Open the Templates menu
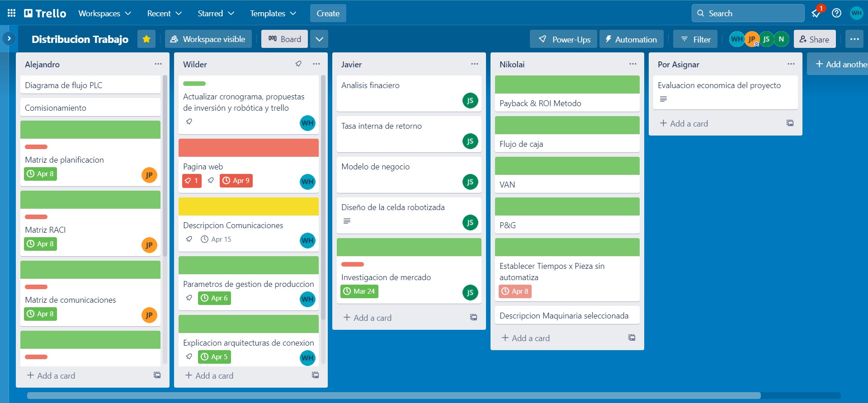This screenshot has height=403, width=868. point(273,13)
